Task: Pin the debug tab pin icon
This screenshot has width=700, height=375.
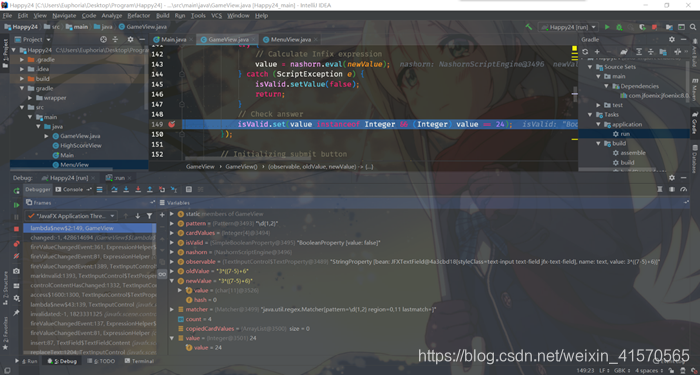Action: 17,313
